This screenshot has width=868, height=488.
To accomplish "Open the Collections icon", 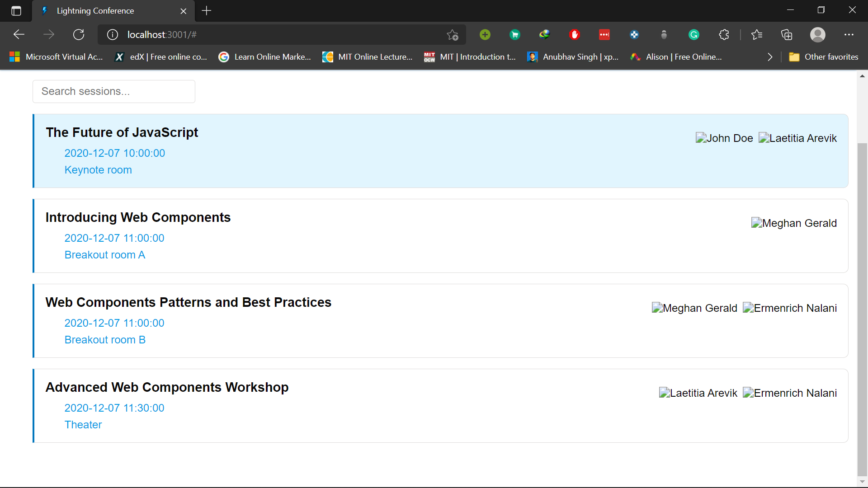I will (x=787, y=35).
